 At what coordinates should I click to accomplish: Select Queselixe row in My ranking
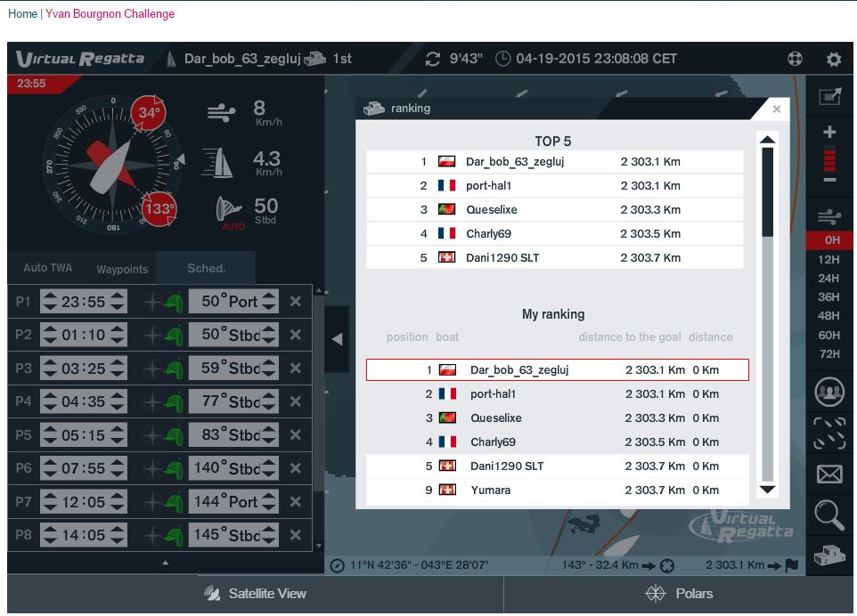tap(558, 417)
